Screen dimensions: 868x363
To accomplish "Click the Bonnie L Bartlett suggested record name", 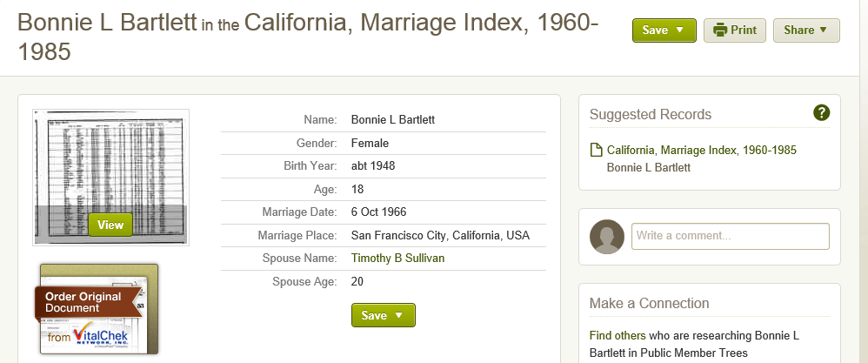I will click(x=648, y=167).
